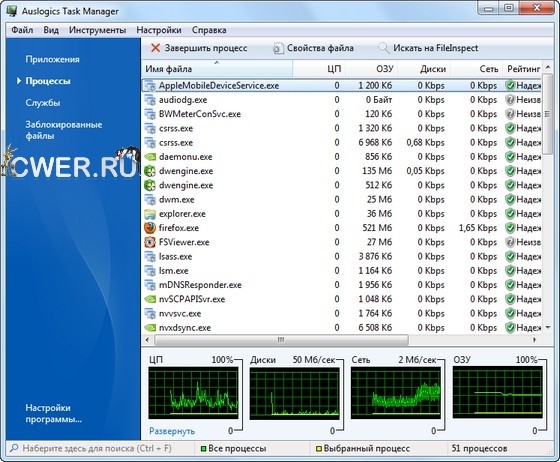Click the green shield rating icon for firefox.exe
This screenshot has width=560, height=462.
pyautogui.click(x=510, y=228)
